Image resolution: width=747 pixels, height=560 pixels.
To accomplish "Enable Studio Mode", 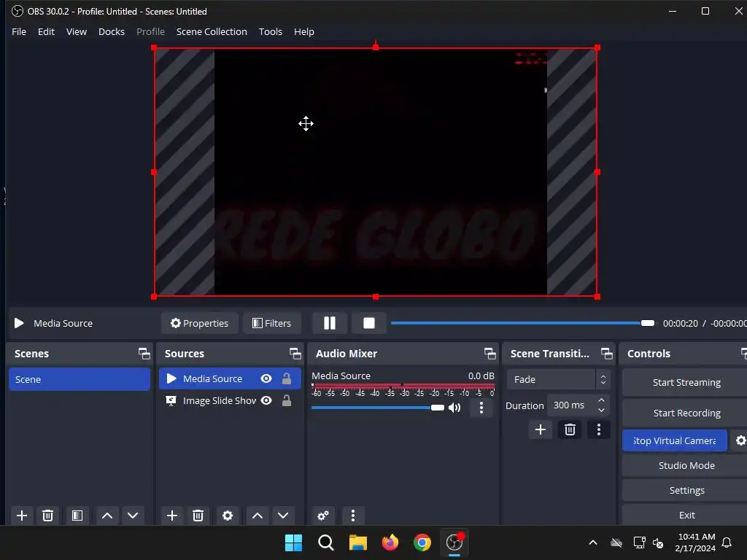I will click(686, 465).
